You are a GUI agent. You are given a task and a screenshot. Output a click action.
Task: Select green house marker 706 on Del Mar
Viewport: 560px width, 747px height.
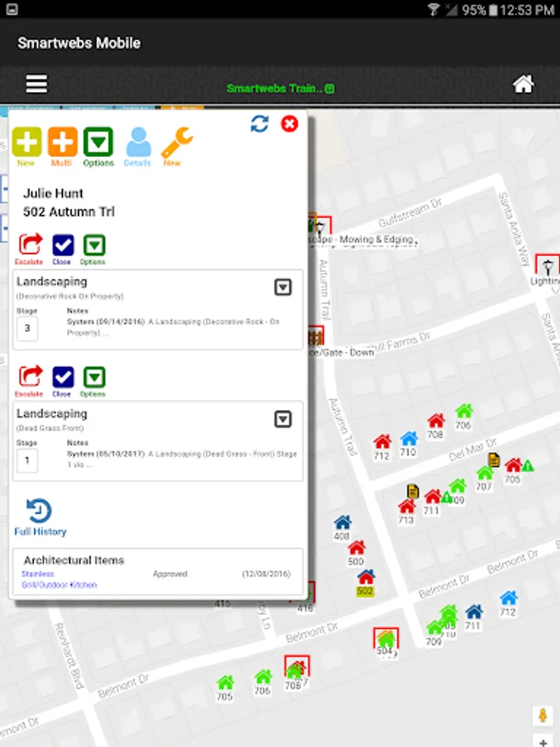click(x=464, y=411)
